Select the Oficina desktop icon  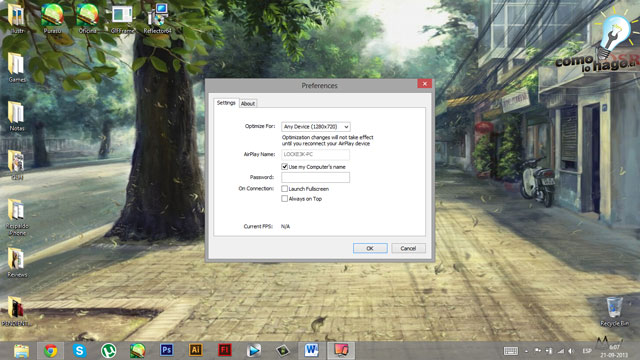click(87, 18)
